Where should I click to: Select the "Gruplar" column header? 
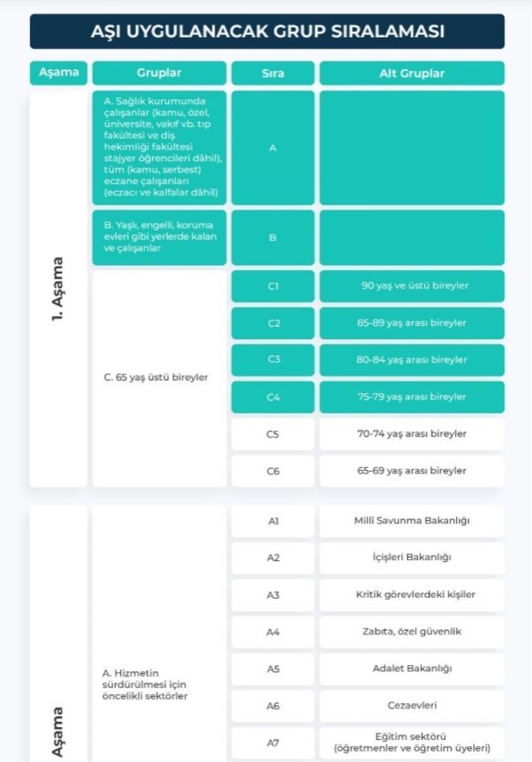(x=159, y=73)
